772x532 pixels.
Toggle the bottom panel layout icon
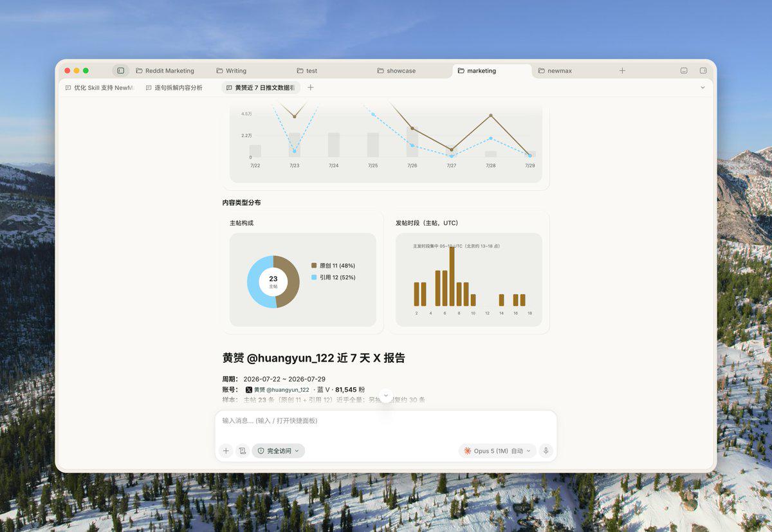[684, 71]
